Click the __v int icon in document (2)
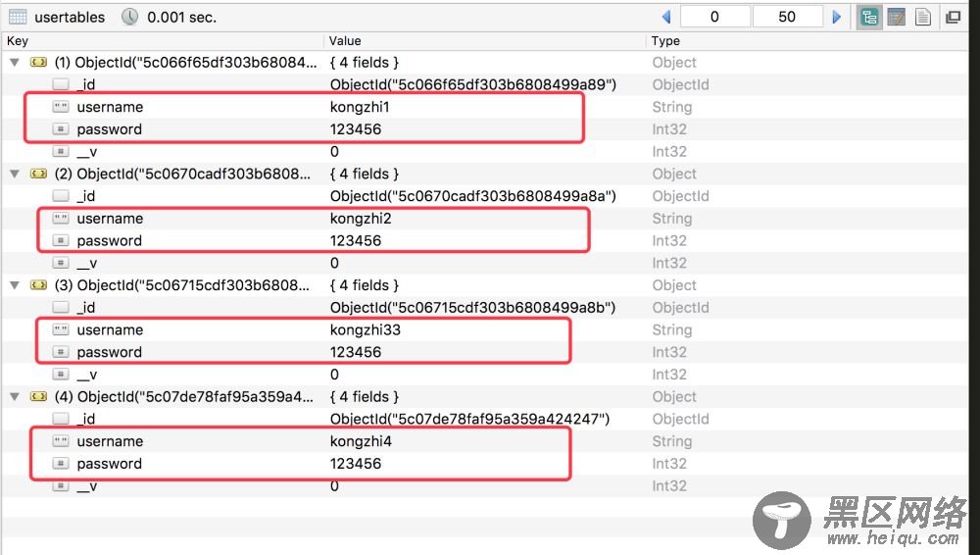Screen dimensions: 980x555 coord(61,263)
